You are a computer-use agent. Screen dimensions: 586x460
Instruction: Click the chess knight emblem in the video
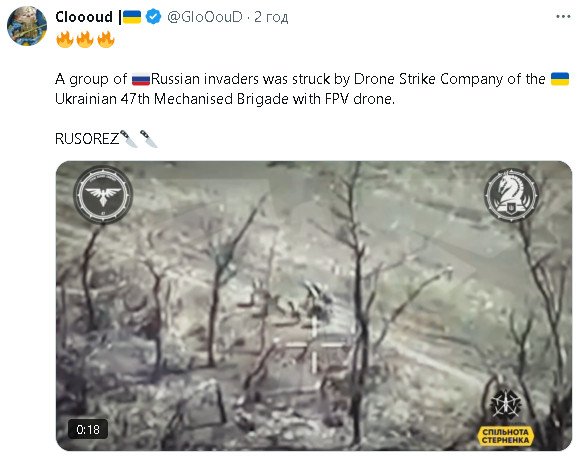(511, 195)
